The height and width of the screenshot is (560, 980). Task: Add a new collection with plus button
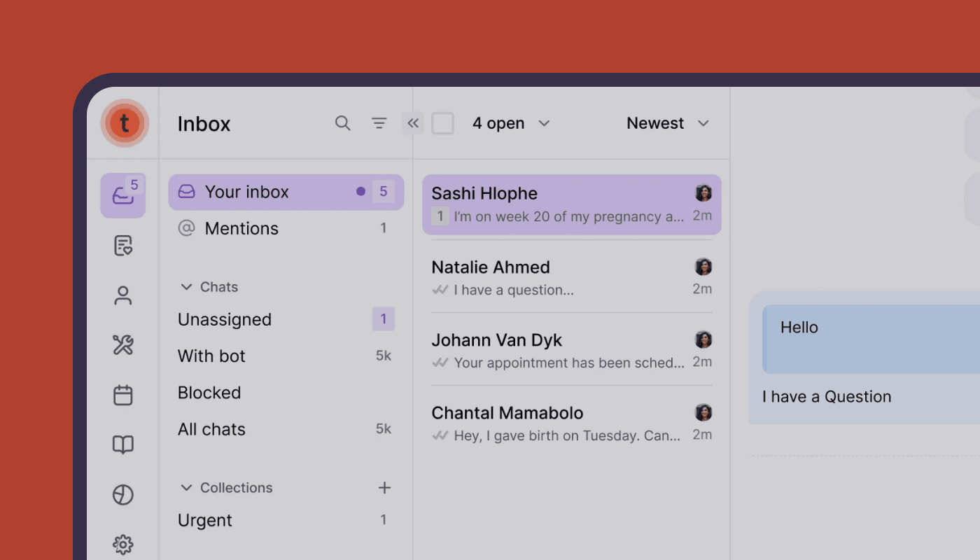click(384, 488)
